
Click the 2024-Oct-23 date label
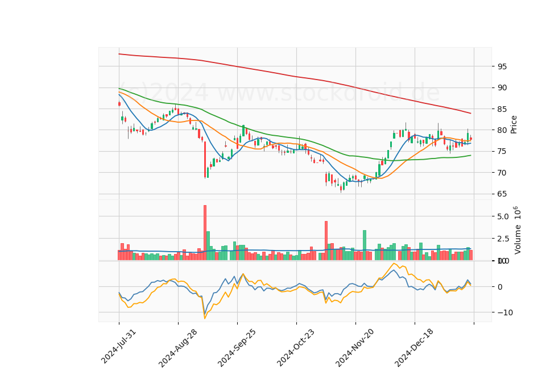tap(296, 348)
